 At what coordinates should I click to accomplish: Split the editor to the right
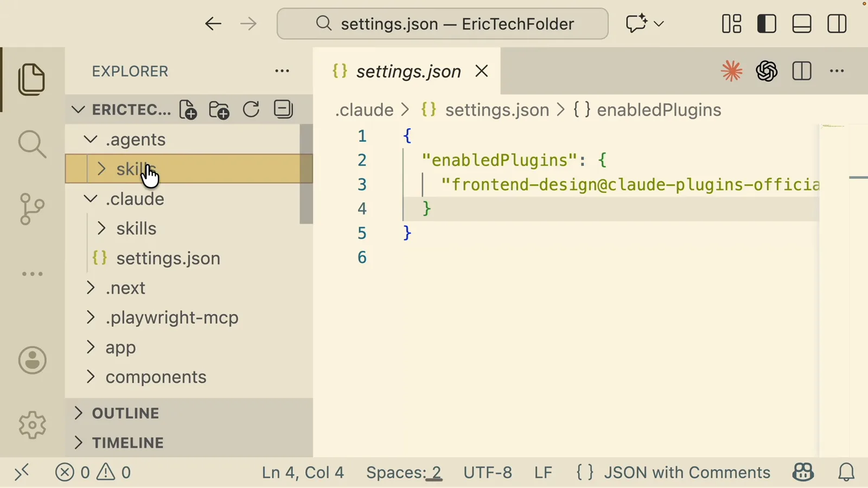pos(802,71)
